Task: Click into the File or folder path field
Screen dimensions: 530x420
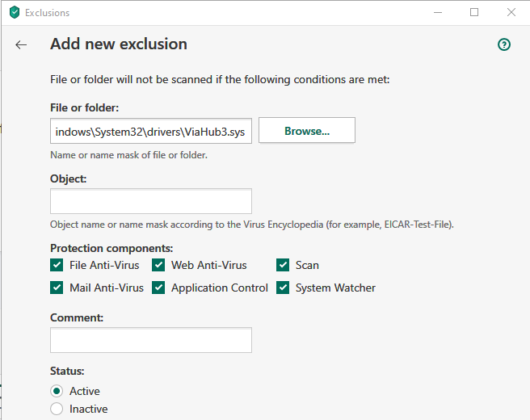Action: [150, 131]
